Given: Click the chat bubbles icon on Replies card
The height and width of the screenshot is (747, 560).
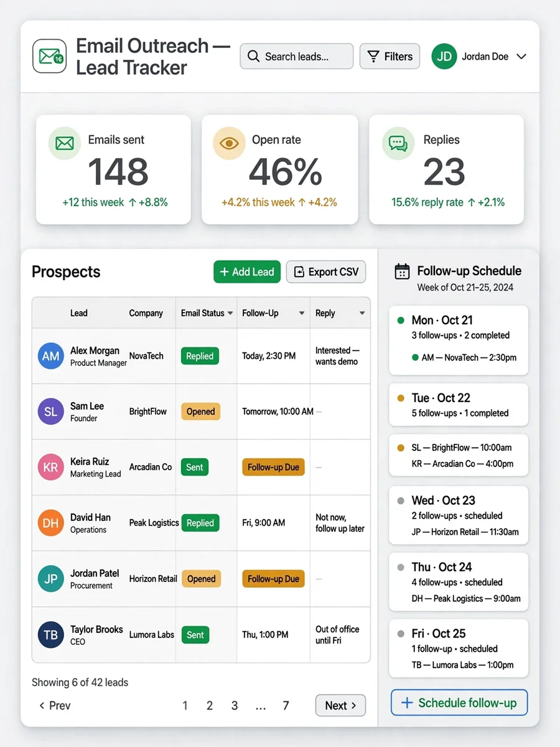Looking at the screenshot, I should pos(398,143).
